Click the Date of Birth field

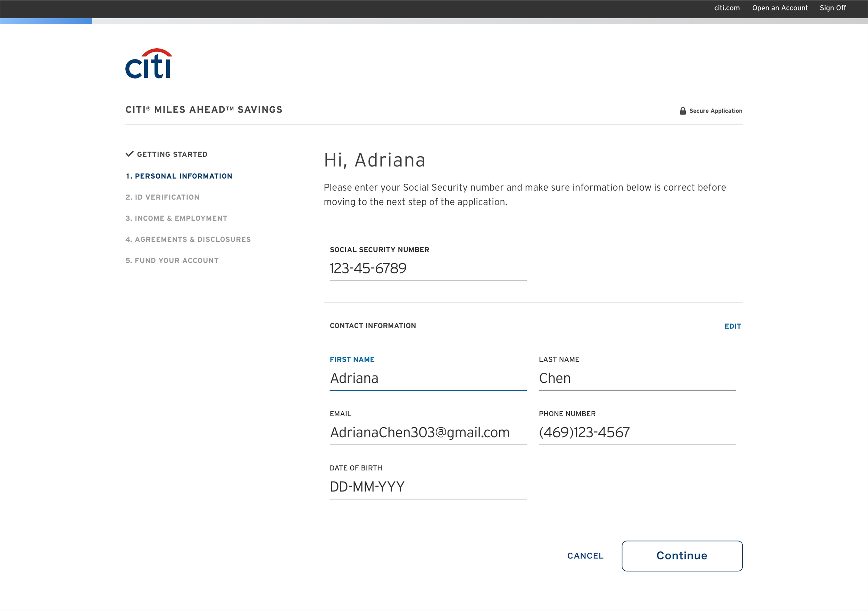[427, 487]
